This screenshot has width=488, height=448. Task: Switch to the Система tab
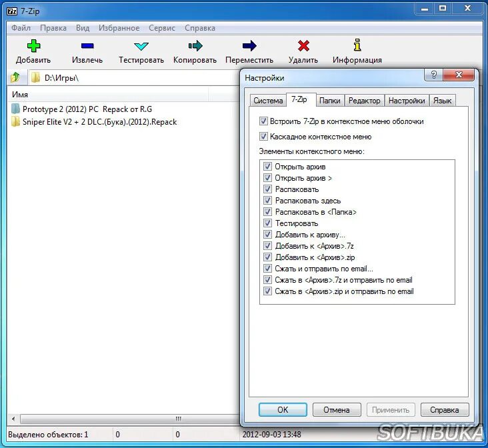tap(268, 101)
